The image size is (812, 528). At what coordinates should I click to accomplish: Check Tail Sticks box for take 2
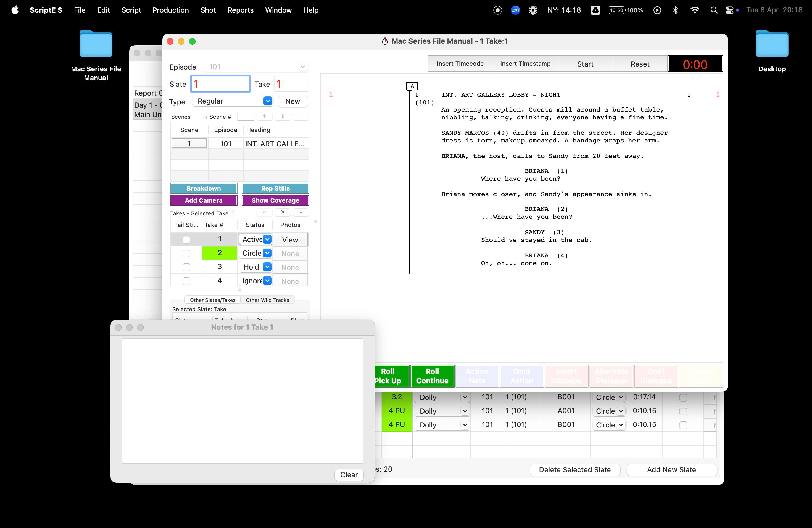(x=186, y=254)
